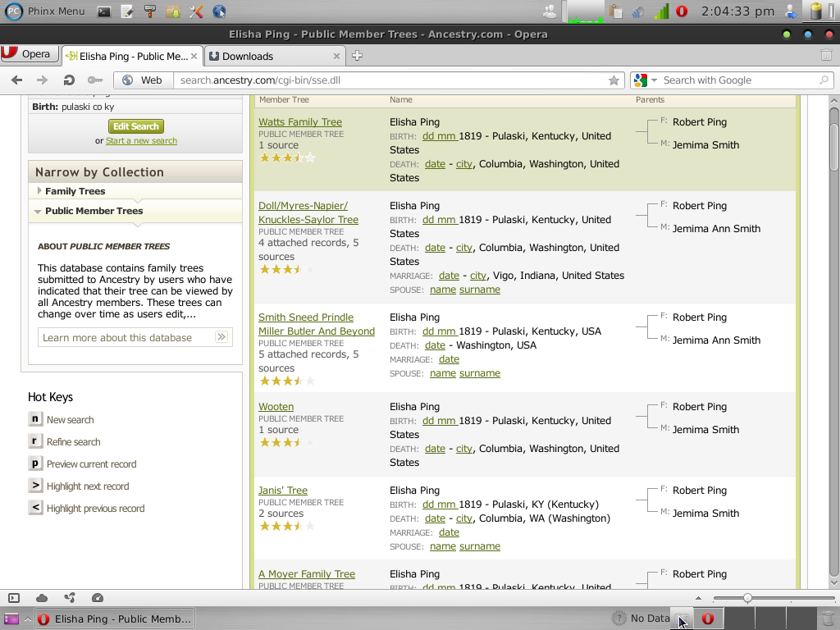Click the marriage date link in Janis' Tree row
Image resolution: width=840 pixels, height=630 pixels.
point(449,532)
